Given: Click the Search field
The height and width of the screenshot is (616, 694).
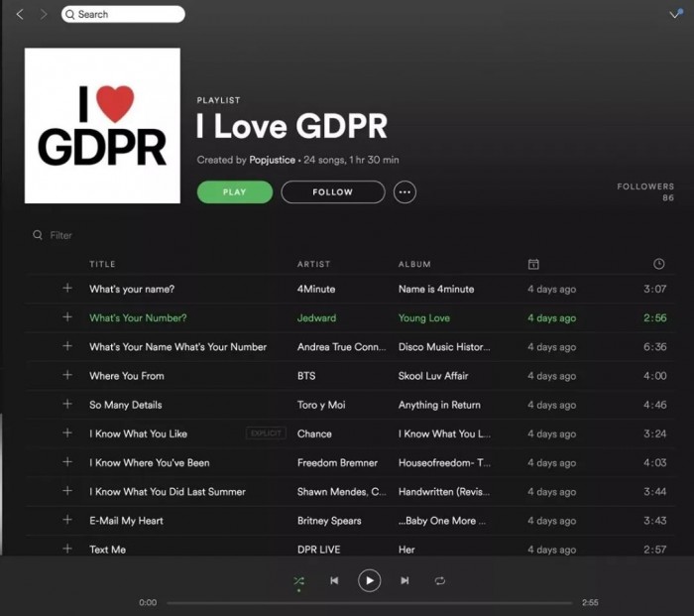Looking at the screenshot, I should click(123, 14).
